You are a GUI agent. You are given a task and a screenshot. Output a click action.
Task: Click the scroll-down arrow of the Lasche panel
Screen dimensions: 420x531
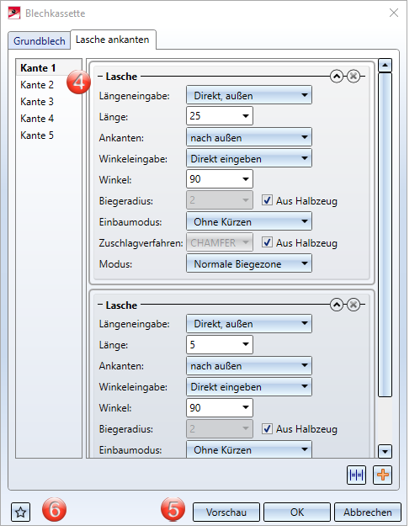click(385, 451)
